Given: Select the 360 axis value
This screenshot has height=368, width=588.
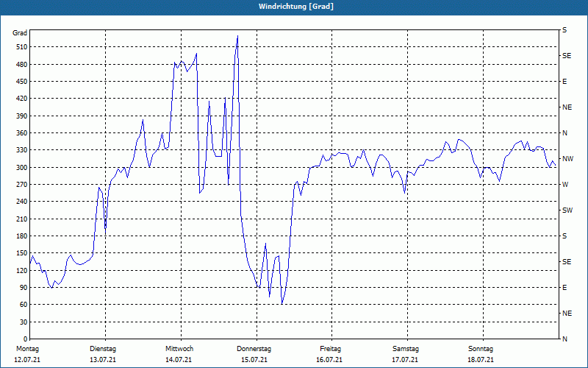Looking at the screenshot, I should 22,133.
